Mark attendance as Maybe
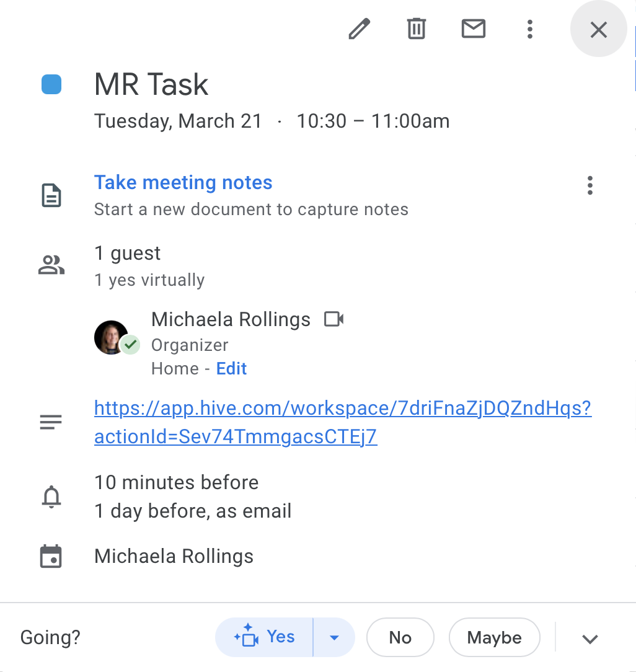 pyautogui.click(x=494, y=637)
